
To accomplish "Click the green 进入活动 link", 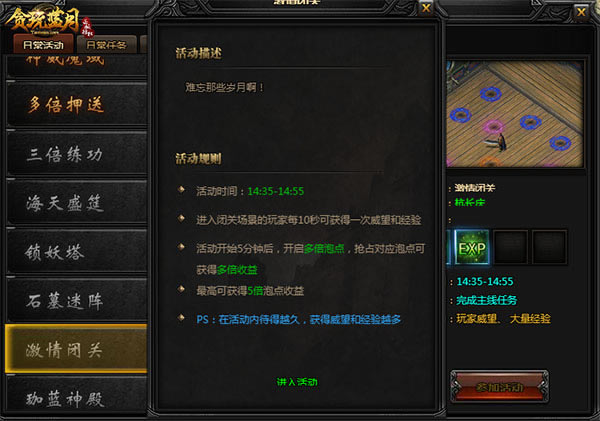I will tap(297, 382).
